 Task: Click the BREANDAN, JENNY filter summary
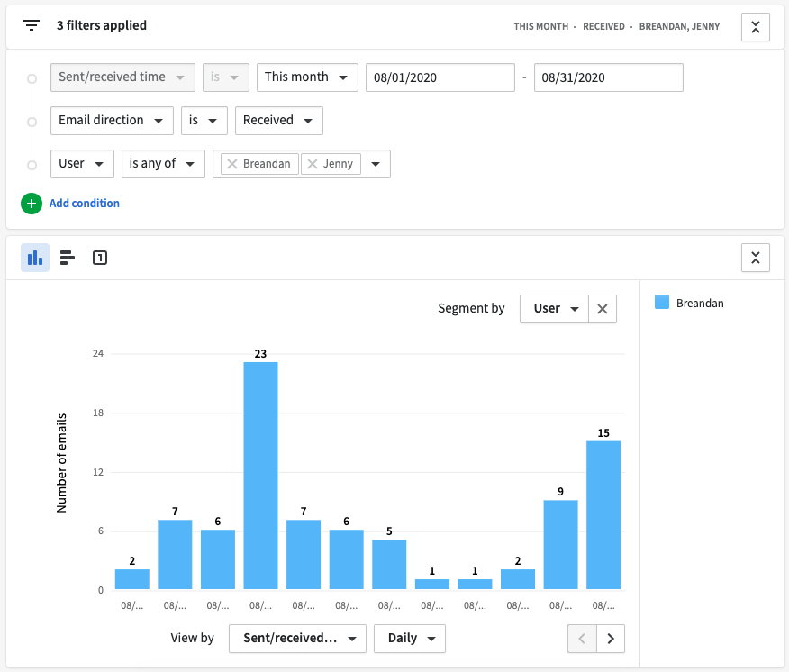tap(679, 27)
